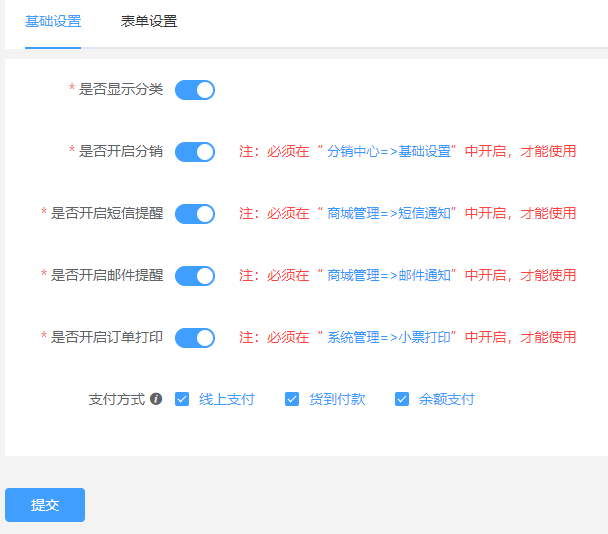This screenshot has width=608, height=534.
Task: Select the 基础设置 tab
Action: coord(53,21)
